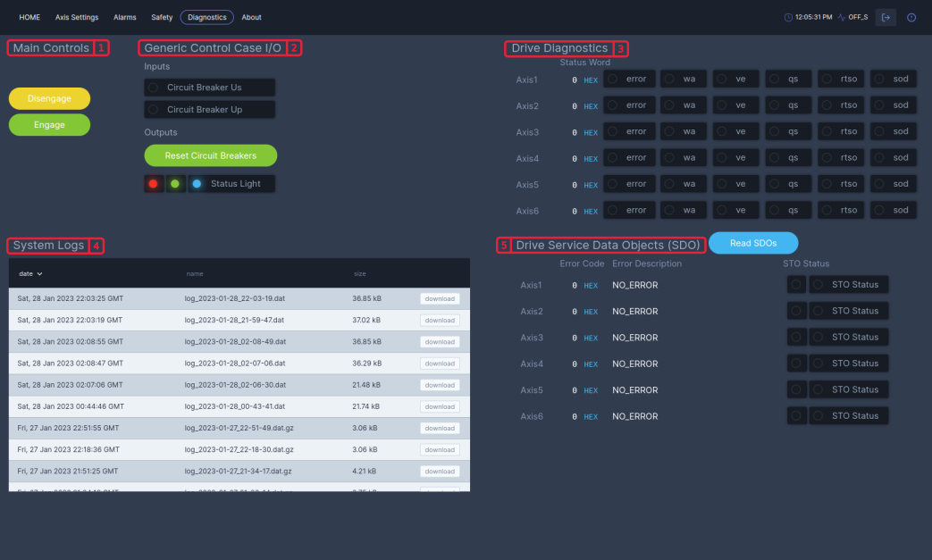Click Reset Circuit Breakers button
The width and height of the screenshot is (932, 560).
(210, 155)
